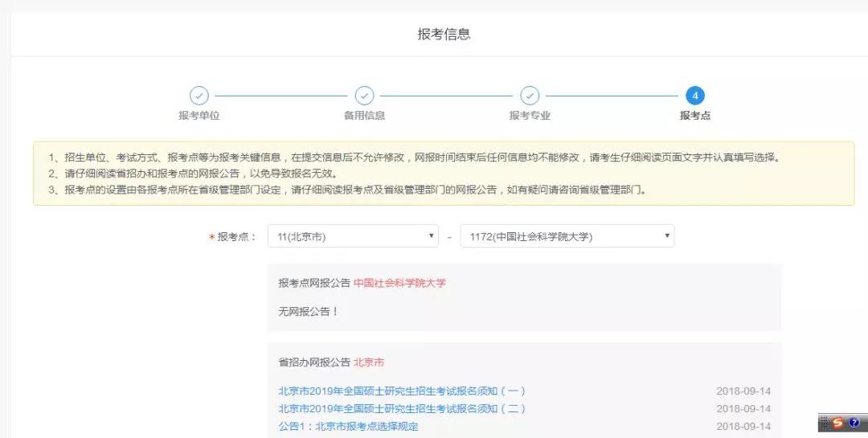
Task: Open the 1172(中国社会科学院大学) exam site dropdown
Action: click(x=567, y=236)
